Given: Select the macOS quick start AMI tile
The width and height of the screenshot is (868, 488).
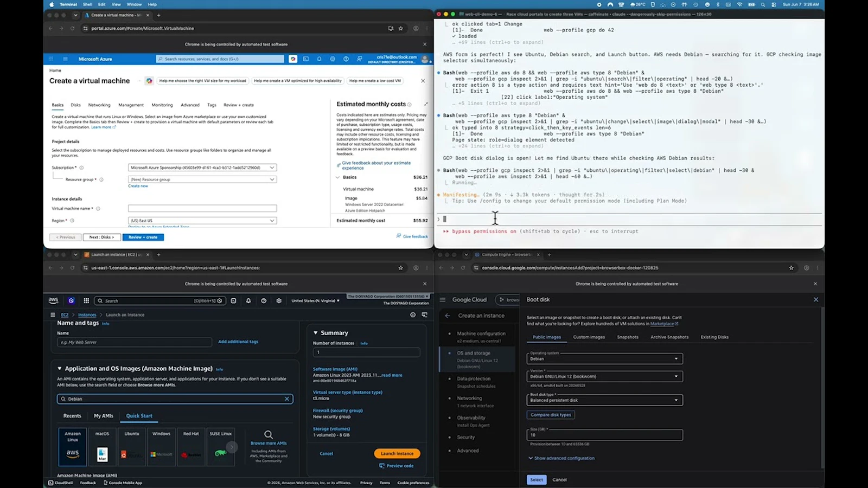Looking at the screenshot, I should 103,447.
